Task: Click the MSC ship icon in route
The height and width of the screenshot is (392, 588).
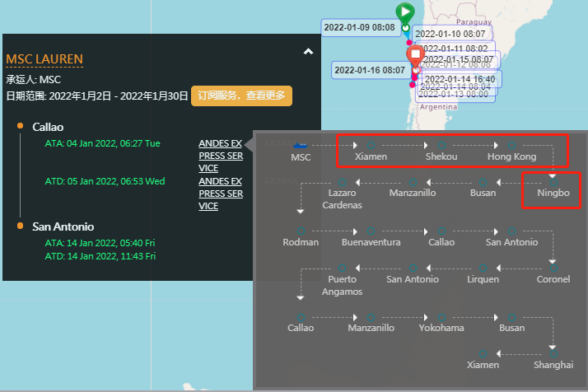Action: (301, 145)
